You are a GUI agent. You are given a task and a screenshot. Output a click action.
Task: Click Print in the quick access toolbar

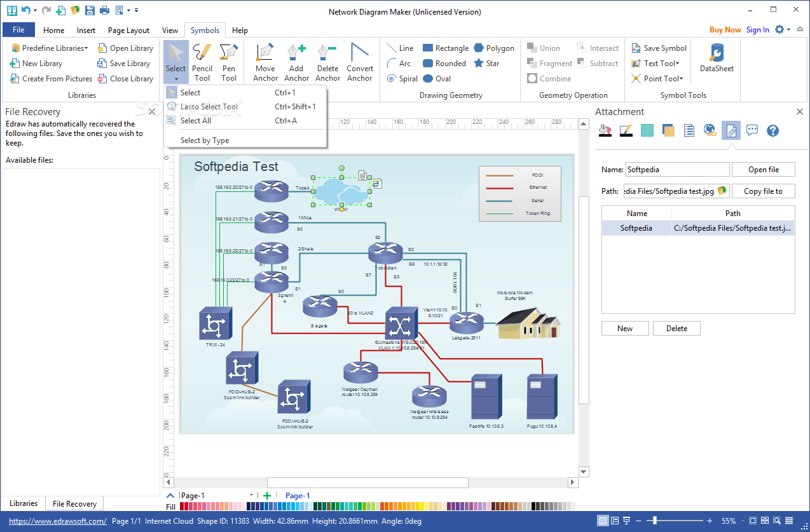(104, 10)
